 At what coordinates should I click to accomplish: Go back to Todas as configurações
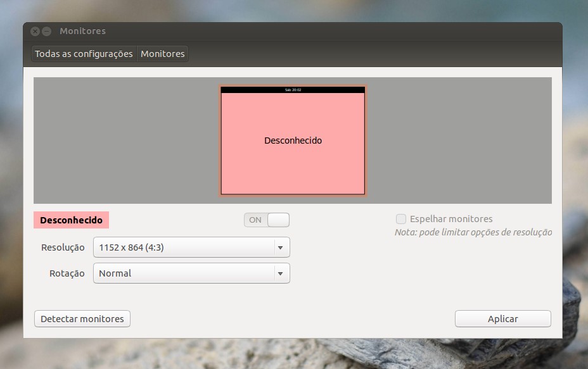pos(84,54)
